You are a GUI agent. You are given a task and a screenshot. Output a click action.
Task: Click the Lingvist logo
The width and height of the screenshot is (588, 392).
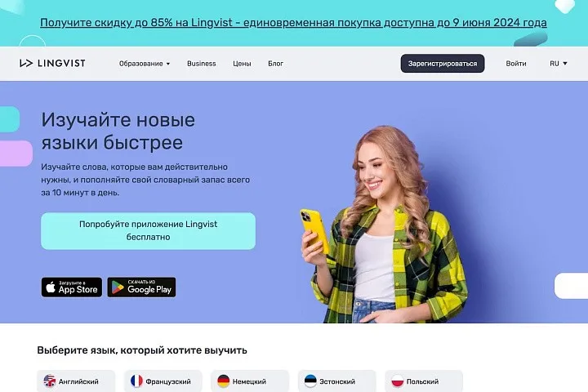click(52, 63)
